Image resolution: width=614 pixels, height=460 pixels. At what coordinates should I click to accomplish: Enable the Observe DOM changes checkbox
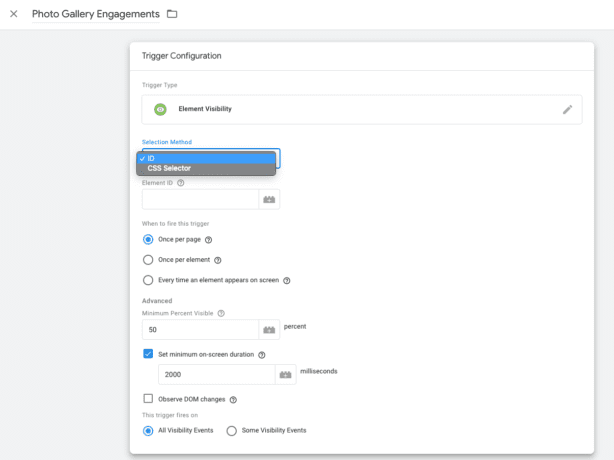148,399
